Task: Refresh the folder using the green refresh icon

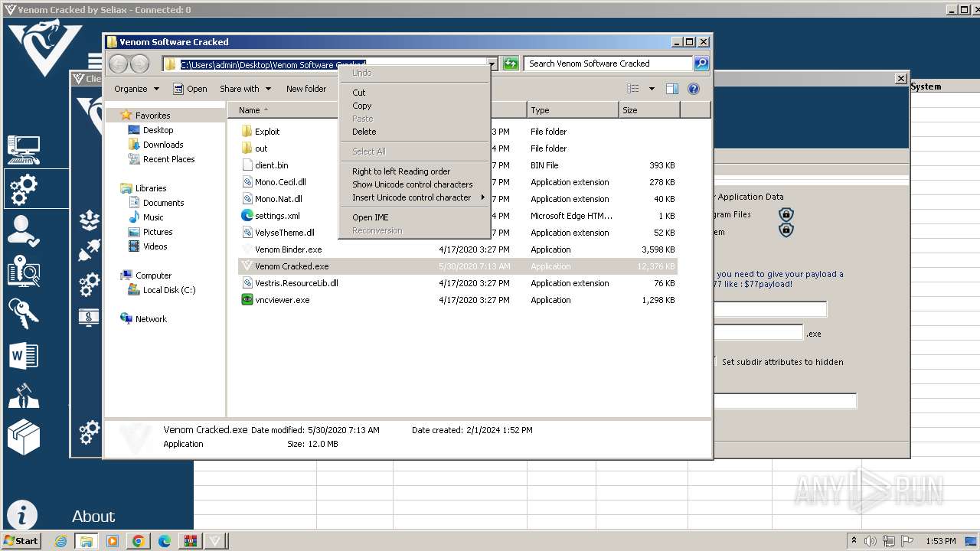Action: [x=511, y=64]
